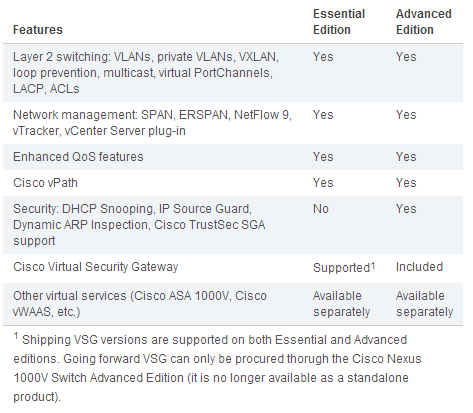Click the Features column header
The height and width of the screenshot is (413, 473).
pyautogui.click(x=38, y=30)
